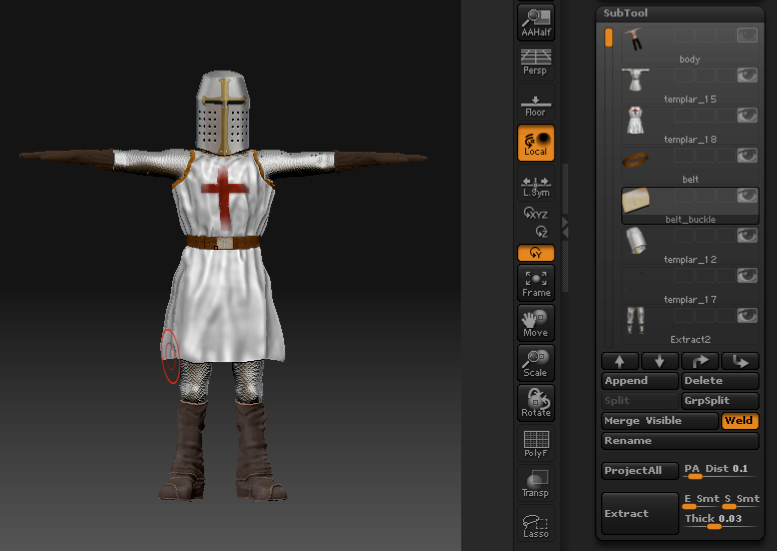This screenshot has height=551, width=777.
Task: Toggle Transp transparency mode
Action: (x=536, y=484)
